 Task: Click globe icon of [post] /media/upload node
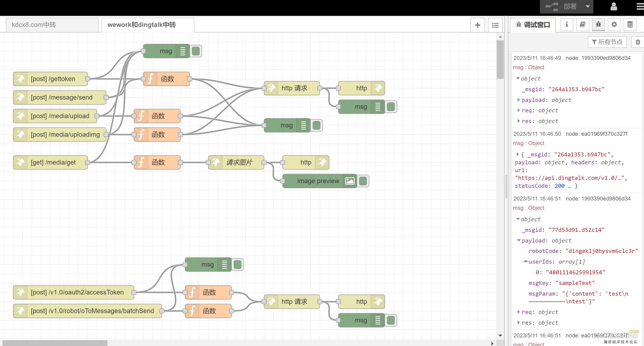[x=20, y=116]
